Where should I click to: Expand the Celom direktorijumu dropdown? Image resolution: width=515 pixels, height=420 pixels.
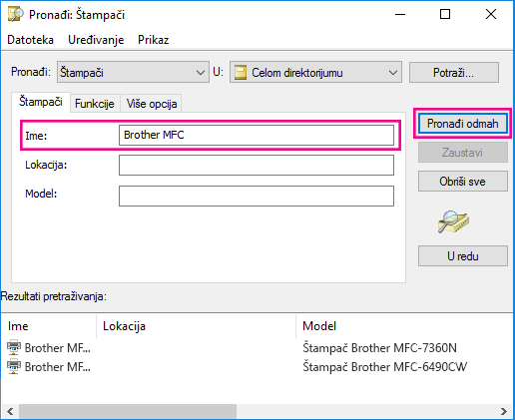(x=315, y=72)
